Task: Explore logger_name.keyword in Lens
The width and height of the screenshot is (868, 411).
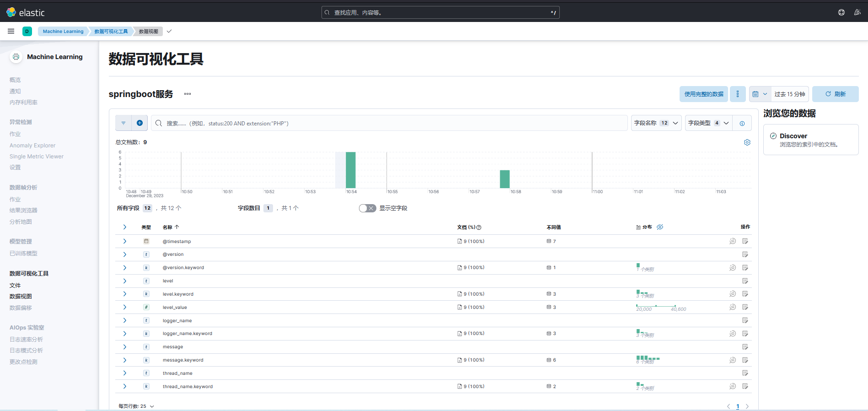Action: click(733, 334)
